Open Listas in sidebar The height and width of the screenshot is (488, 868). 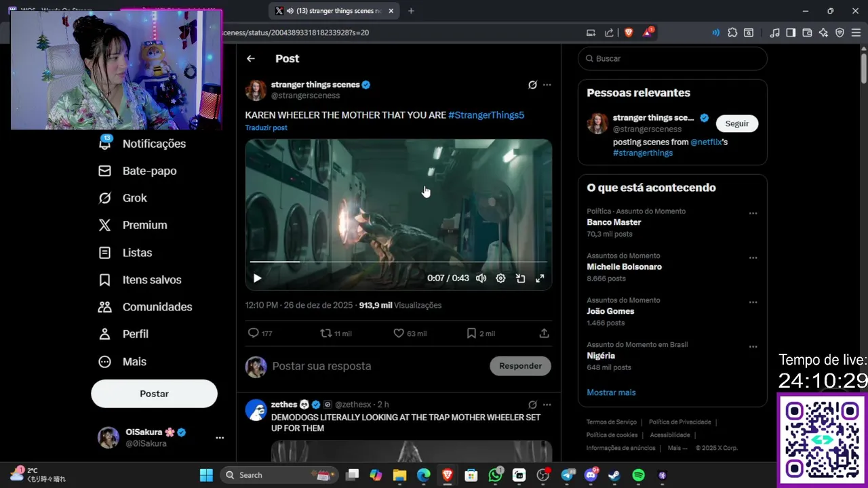click(x=125, y=252)
